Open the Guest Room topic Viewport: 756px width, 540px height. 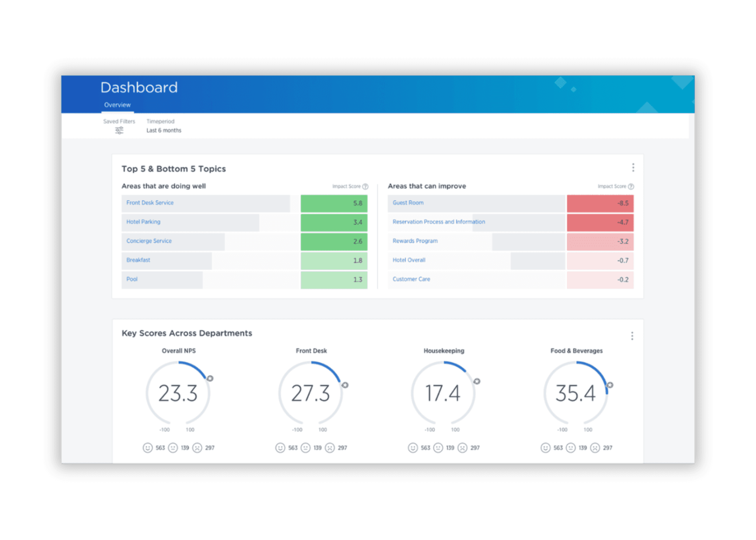408,203
